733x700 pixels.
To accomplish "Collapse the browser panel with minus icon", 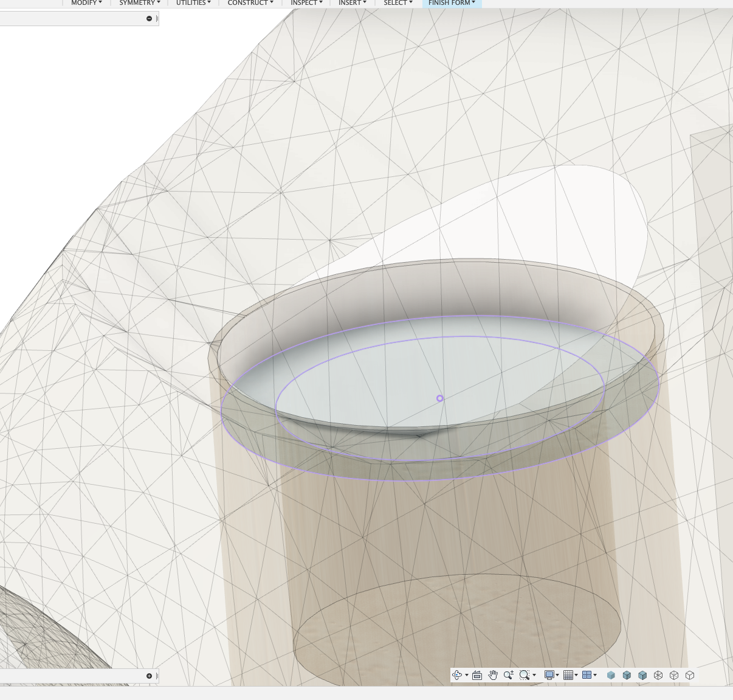I will pyautogui.click(x=148, y=18).
